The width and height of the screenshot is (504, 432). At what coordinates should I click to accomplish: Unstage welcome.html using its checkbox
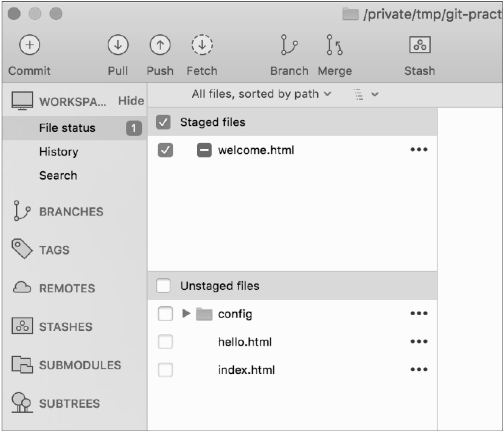pos(163,151)
